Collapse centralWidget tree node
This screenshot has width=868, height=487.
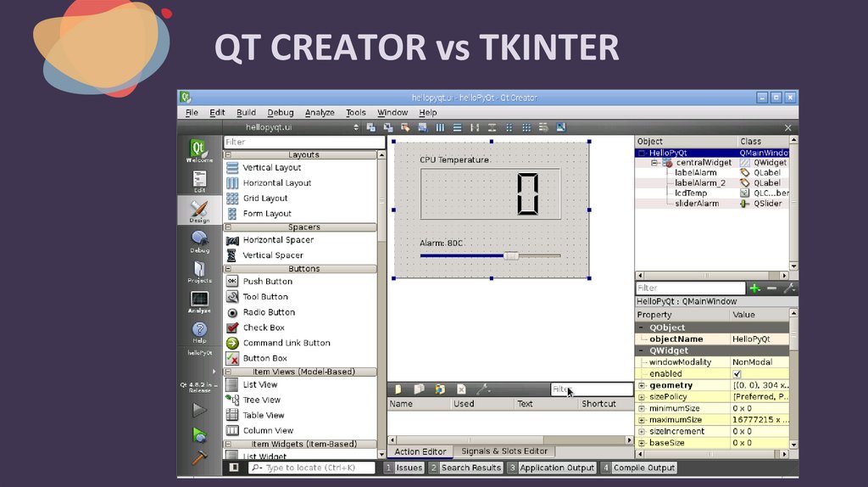(x=654, y=163)
